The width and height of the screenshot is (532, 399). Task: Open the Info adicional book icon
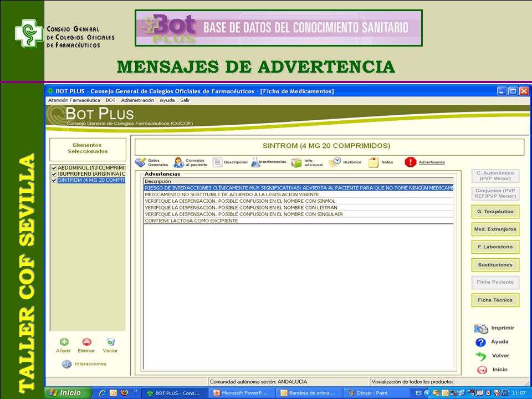[x=296, y=163]
